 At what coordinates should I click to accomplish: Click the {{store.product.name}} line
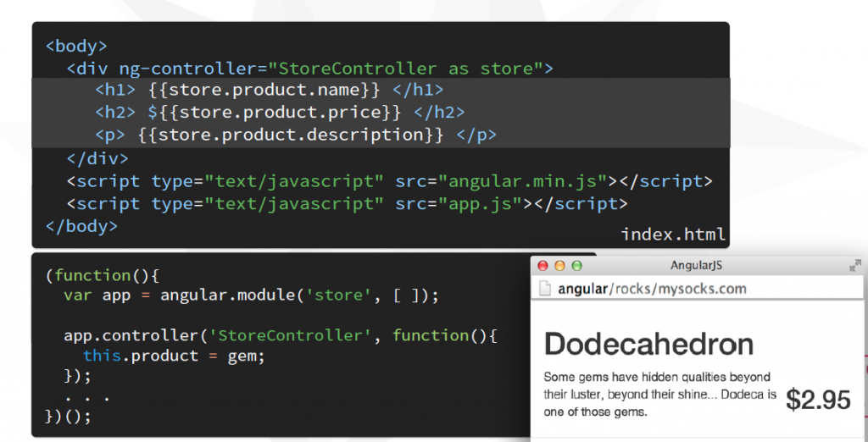269,90
